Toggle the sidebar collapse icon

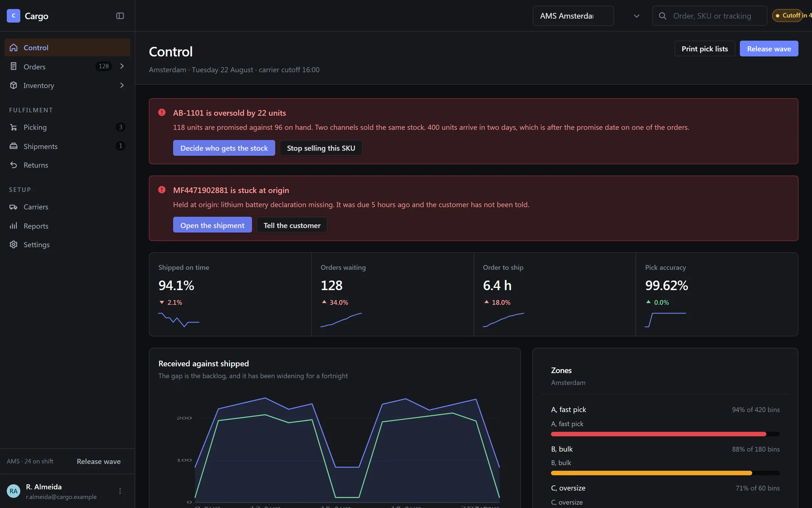pos(120,16)
